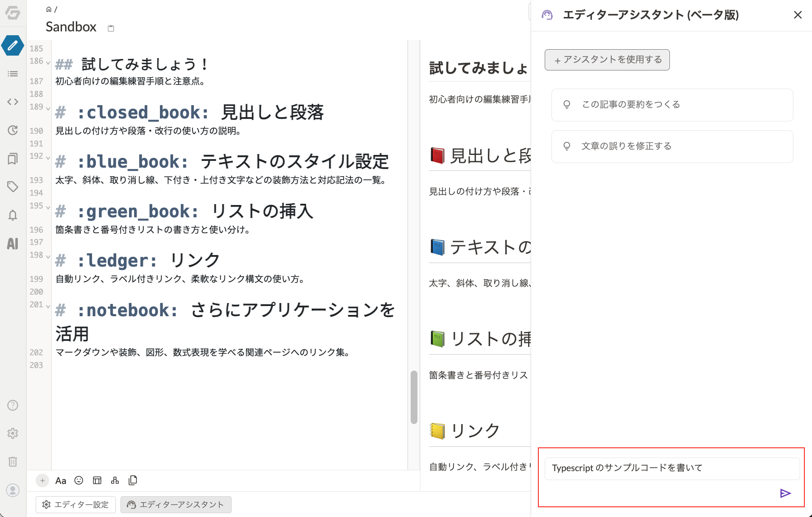Click the editor vertical scrollbar thumb
The height and width of the screenshot is (517, 812).
(x=414, y=397)
